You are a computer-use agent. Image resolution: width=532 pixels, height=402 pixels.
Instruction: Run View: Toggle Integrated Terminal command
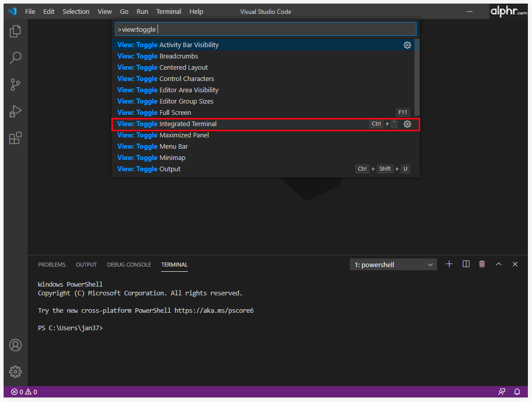pos(266,124)
